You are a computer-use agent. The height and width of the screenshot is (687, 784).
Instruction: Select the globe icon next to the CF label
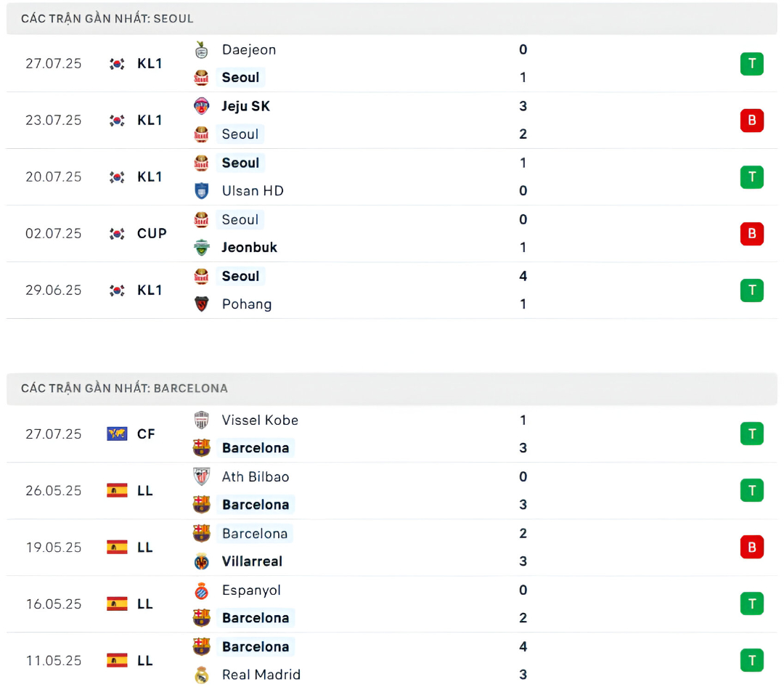click(x=116, y=434)
